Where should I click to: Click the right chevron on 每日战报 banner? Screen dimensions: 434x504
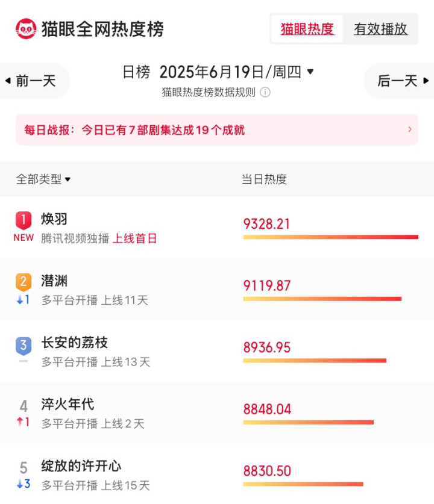pos(410,129)
